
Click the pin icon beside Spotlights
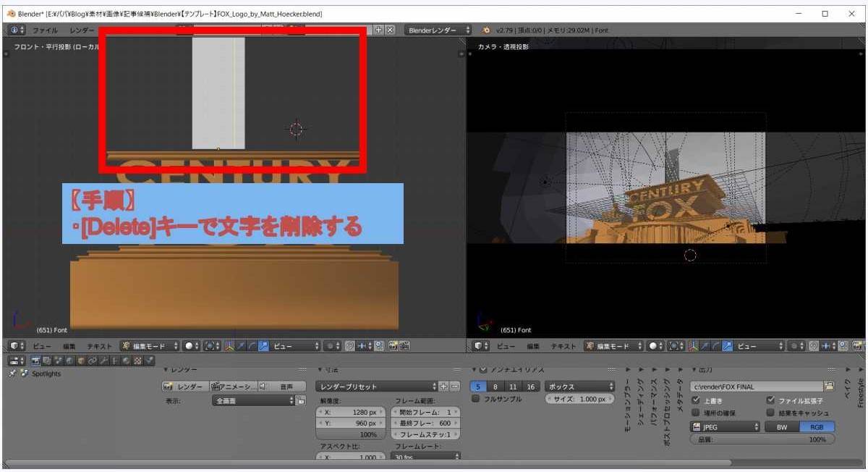click(12, 374)
